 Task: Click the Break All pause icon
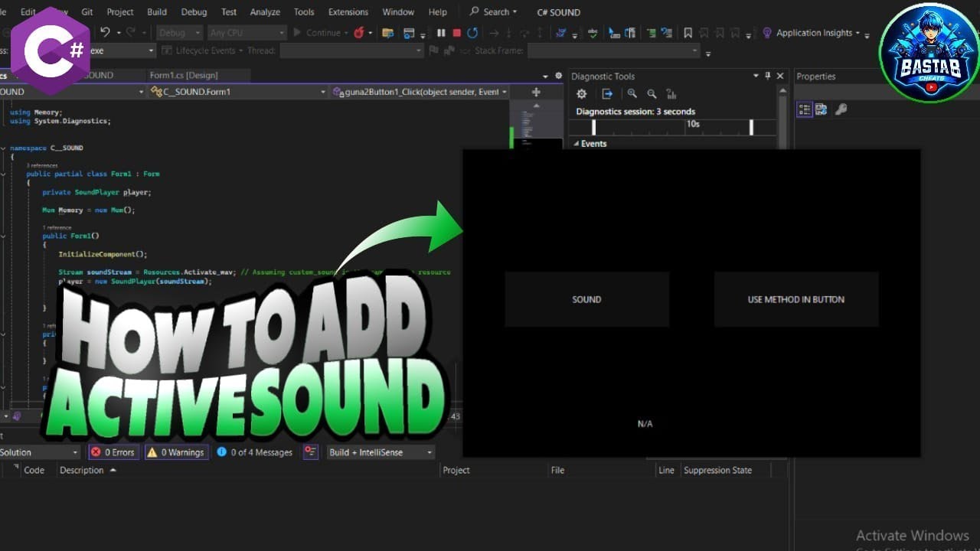click(441, 33)
